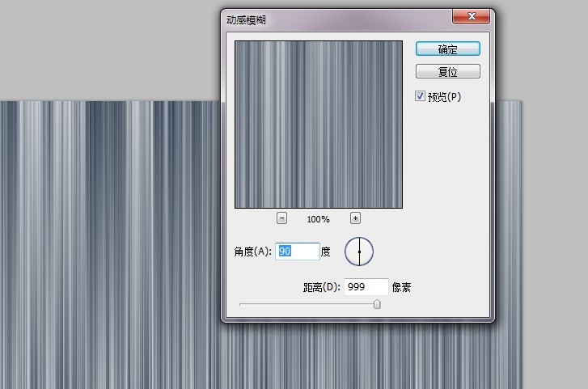
Task: Toggle the 预览(P) preview checkbox
Action: (420, 96)
